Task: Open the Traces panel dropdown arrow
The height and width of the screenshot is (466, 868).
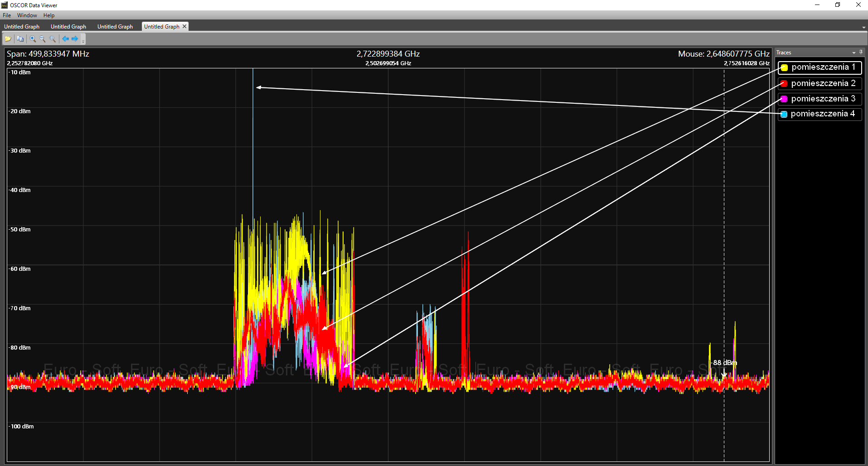Action: click(854, 53)
